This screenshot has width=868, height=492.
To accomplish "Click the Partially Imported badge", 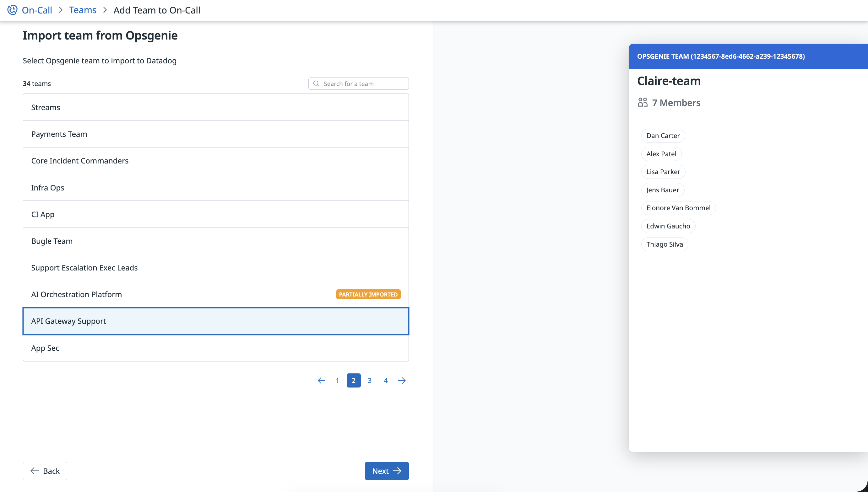I will (x=368, y=294).
